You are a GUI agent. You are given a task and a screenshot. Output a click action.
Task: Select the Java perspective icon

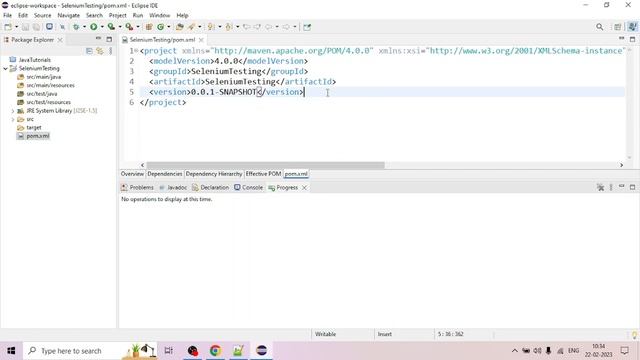pyautogui.click(x=632, y=27)
